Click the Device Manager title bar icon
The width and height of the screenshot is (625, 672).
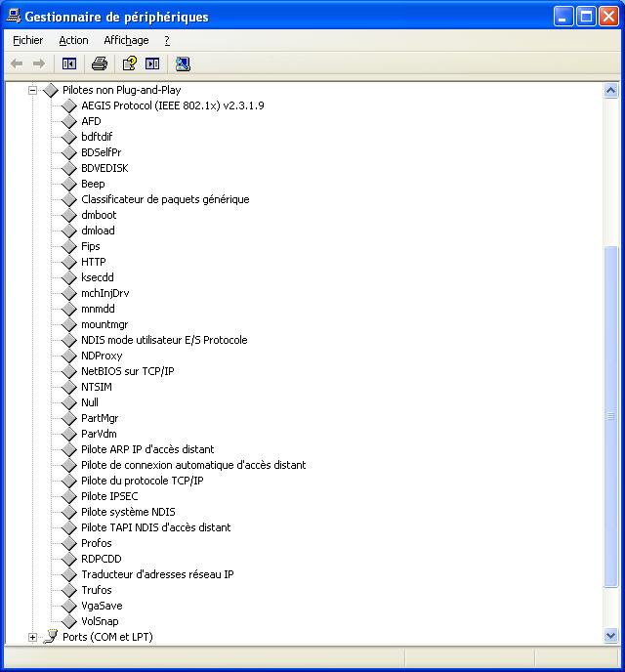(14, 17)
